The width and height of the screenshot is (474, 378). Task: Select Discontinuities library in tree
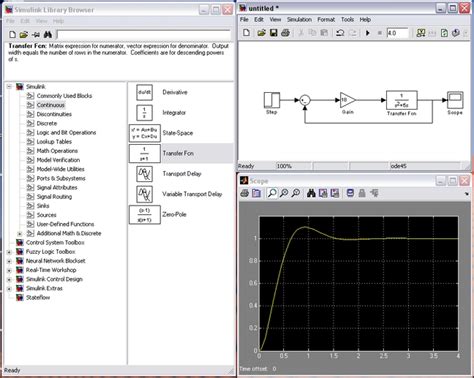54,114
